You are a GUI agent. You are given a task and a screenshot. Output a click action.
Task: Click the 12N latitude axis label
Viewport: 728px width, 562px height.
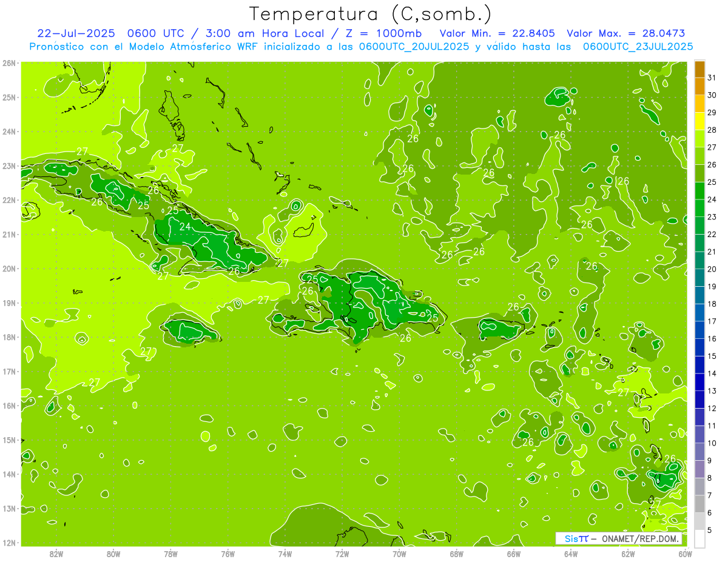pyautogui.click(x=9, y=543)
